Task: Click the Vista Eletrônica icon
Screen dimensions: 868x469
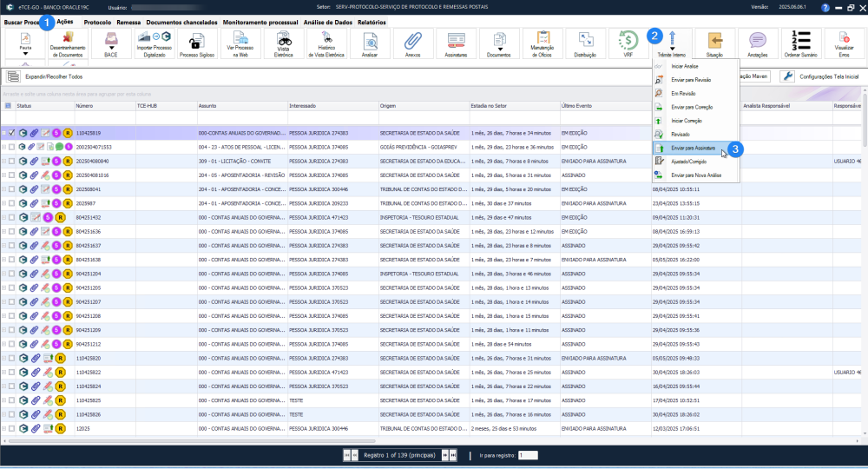Action: click(284, 43)
